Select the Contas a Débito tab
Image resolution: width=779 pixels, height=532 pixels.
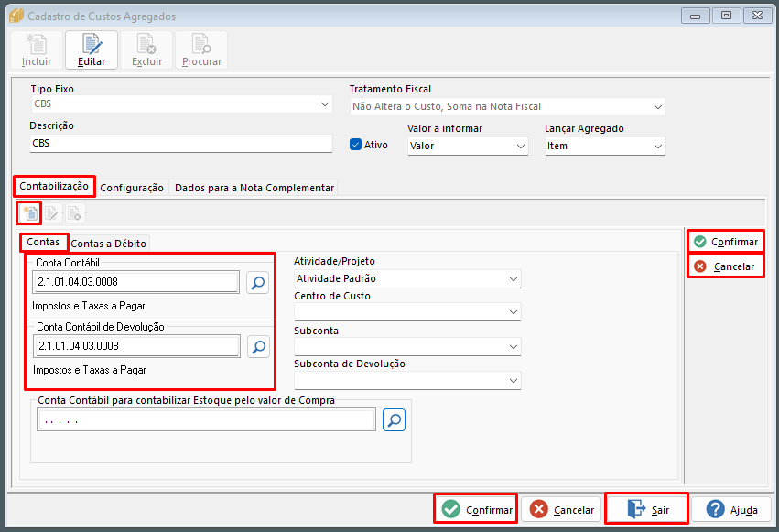point(108,244)
